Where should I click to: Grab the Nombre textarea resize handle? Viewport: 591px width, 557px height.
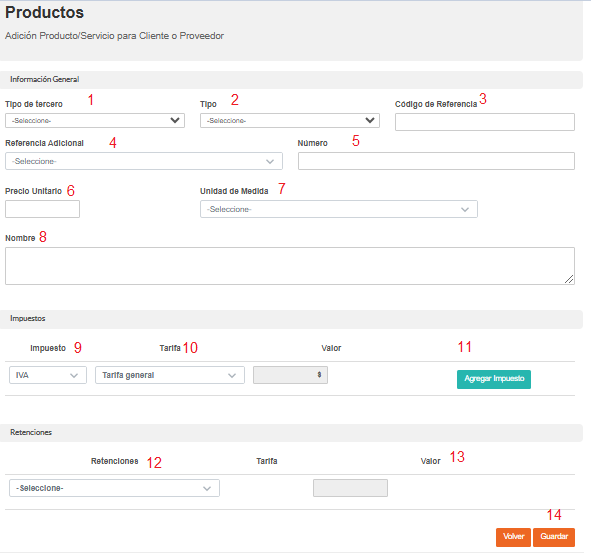[x=569, y=279]
